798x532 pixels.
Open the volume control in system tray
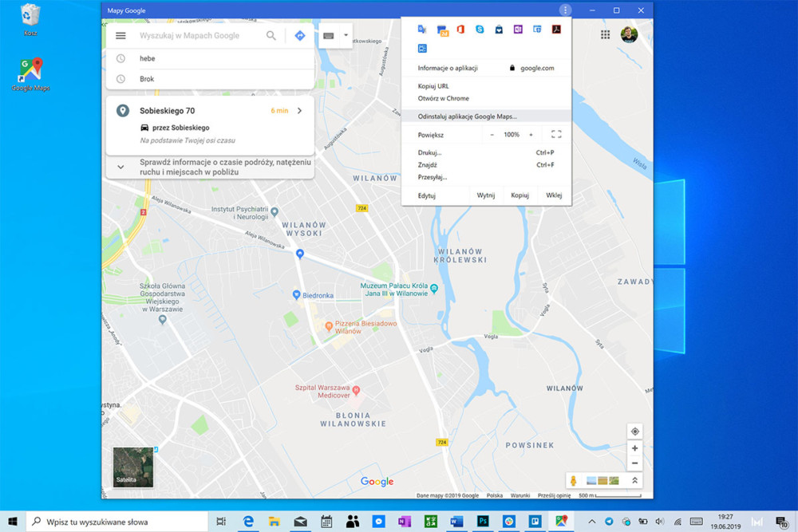(660, 522)
